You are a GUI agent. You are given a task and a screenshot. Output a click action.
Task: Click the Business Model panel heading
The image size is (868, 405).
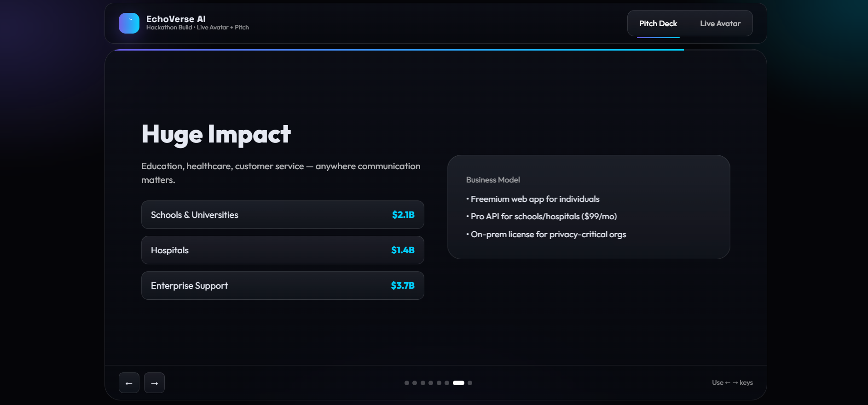[x=493, y=180]
